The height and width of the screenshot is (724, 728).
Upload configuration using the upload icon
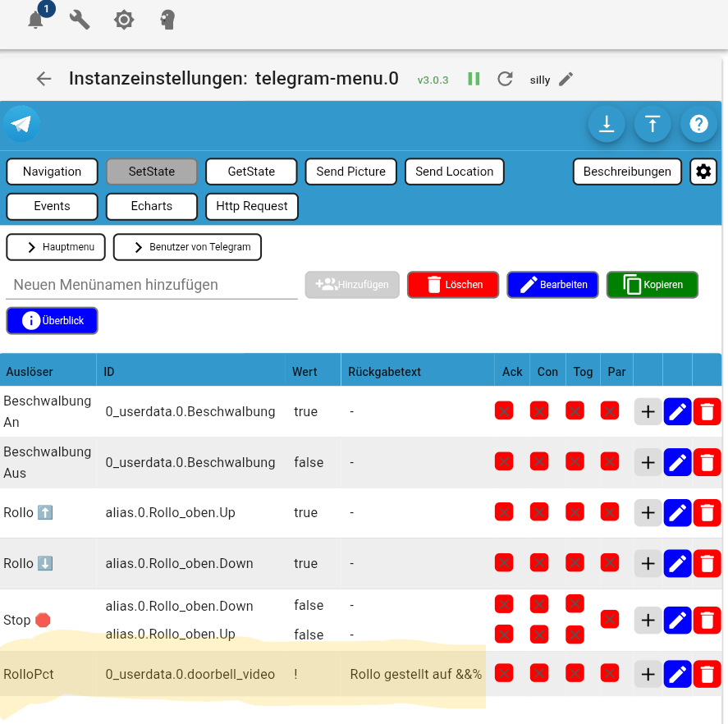click(652, 124)
